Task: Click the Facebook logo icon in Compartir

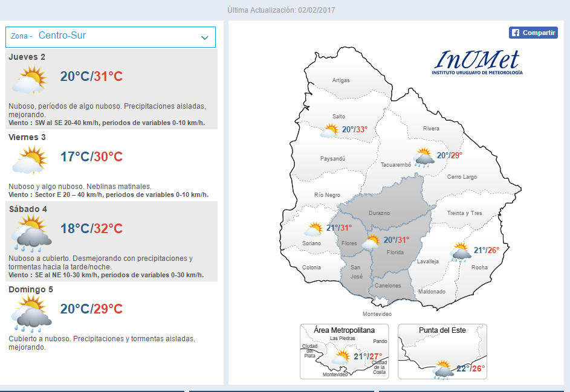Action: [x=516, y=33]
